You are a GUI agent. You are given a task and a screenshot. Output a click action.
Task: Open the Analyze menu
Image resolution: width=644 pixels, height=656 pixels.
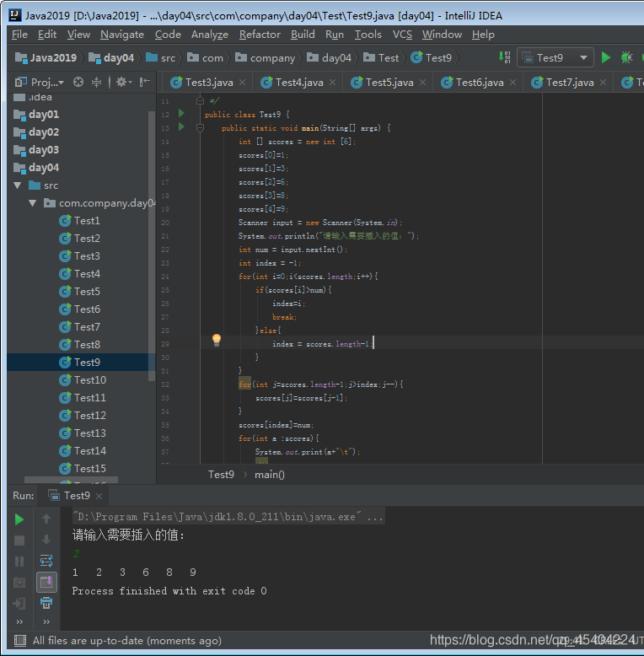(210, 35)
